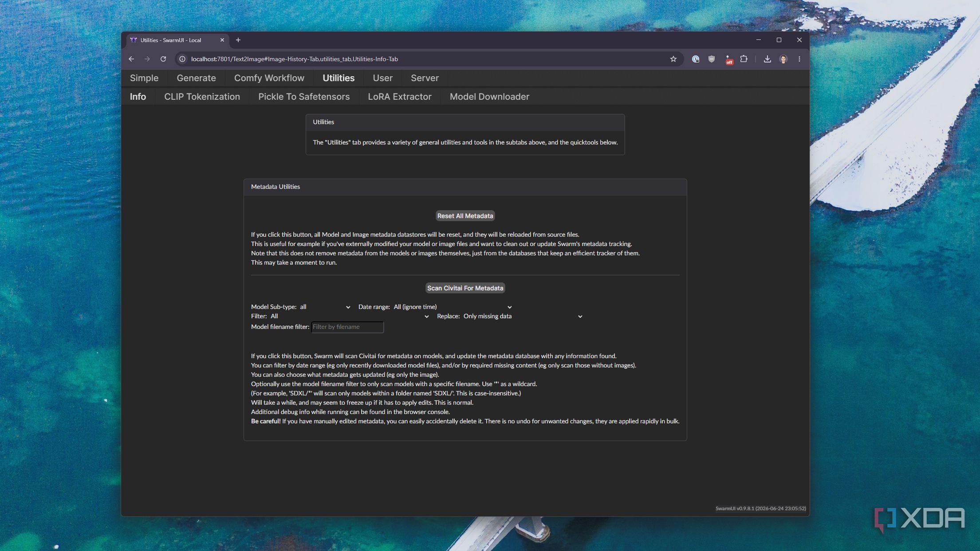Image resolution: width=980 pixels, height=551 pixels.
Task: Open the User tab
Action: coord(382,78)
